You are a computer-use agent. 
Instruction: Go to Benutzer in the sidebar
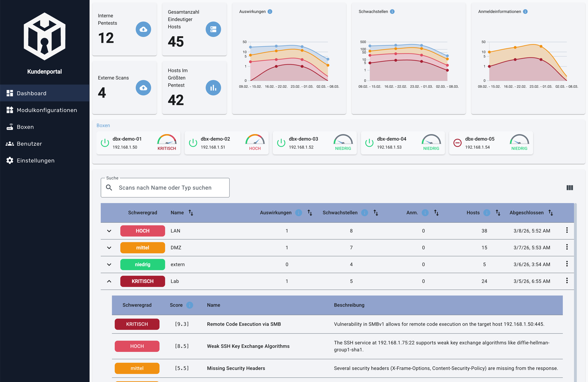(x=29, y=144)
